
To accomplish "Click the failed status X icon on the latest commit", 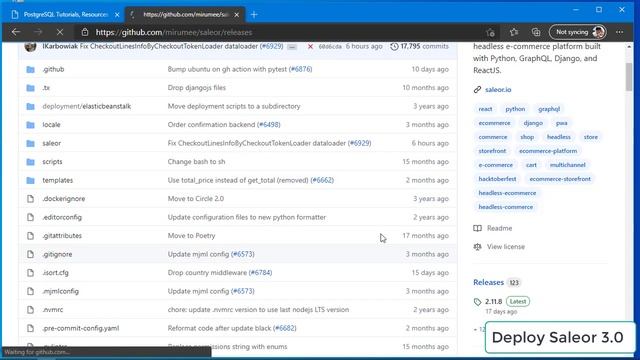I will pyautogui.click(x=310, y=47).
